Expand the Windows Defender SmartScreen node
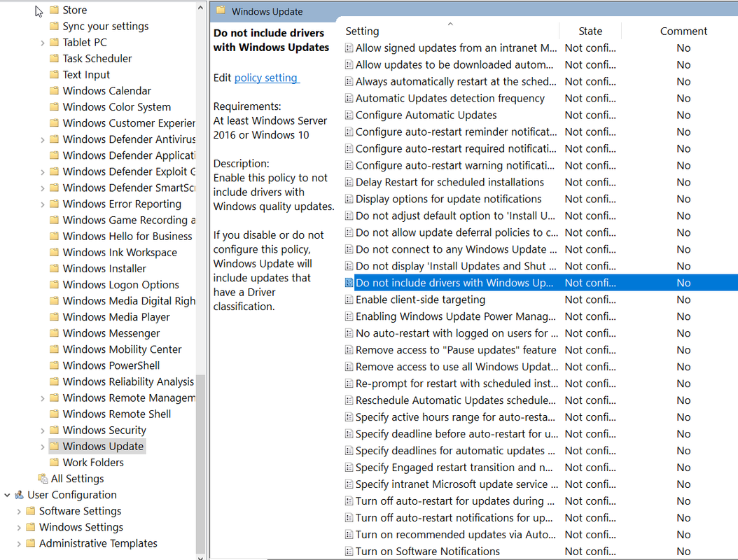This screenshot has height=560, width=738. (42, 188)
